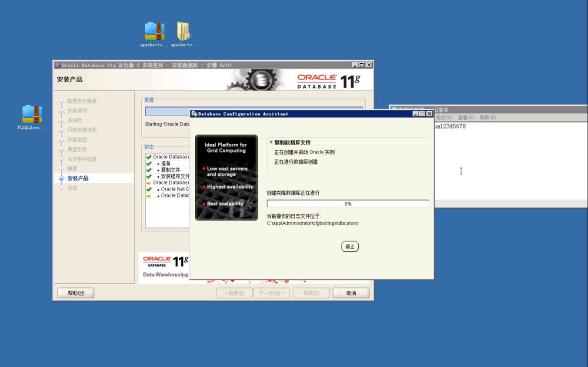Select the 概要 step in sidebar
The width and height of the screenshot is (588, 367).
click(72, 169)
